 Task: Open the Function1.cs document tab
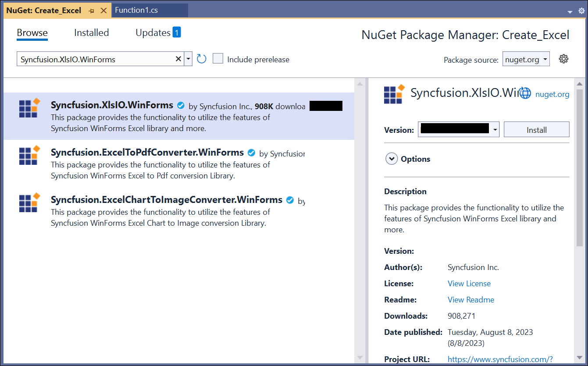(x=136, y=11)
